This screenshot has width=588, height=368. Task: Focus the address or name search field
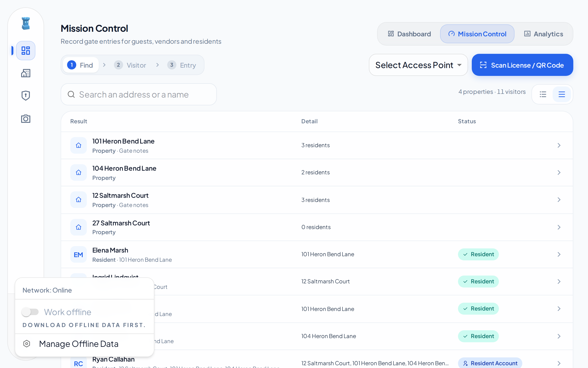[x=139, y=94]
